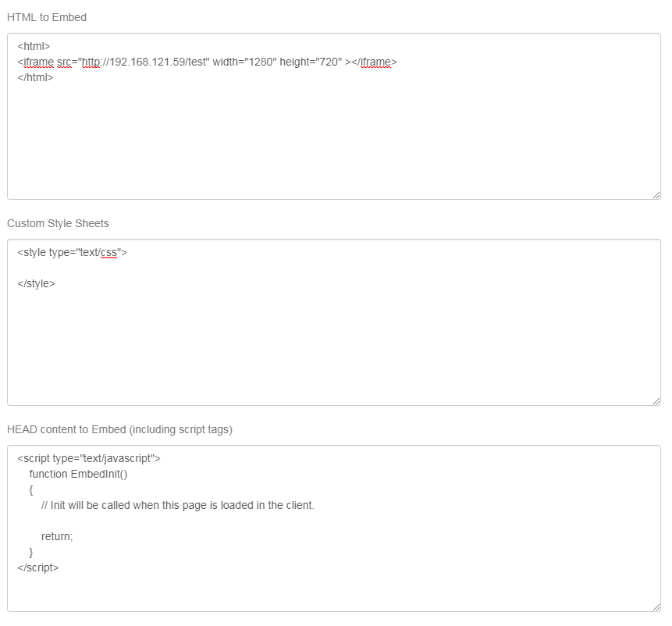Viewport: 672px width, 626px height.
Task: Click the resize grip of Custom Style Sheets box
Action: 656,400
